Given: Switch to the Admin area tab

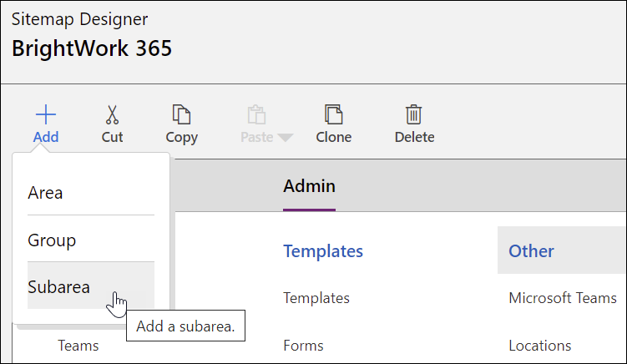Looking at the screenshot, I should tap(309, 186).
